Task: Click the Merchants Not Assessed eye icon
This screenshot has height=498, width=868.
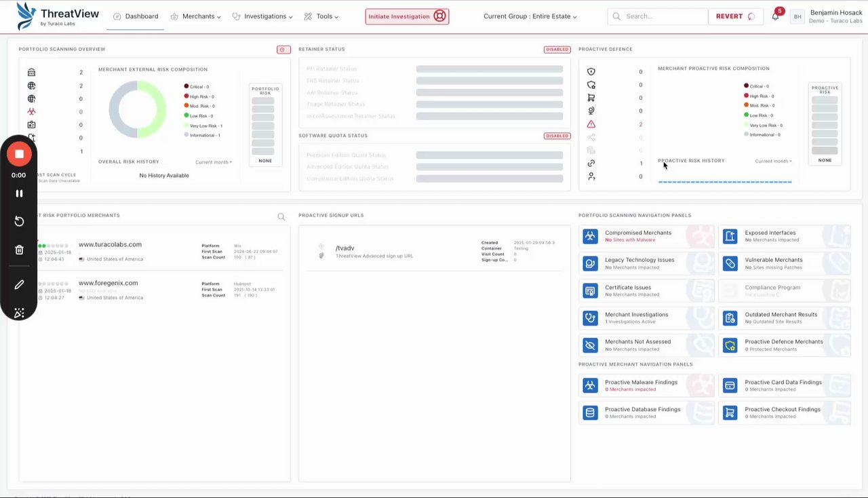Action: [591, 345]
